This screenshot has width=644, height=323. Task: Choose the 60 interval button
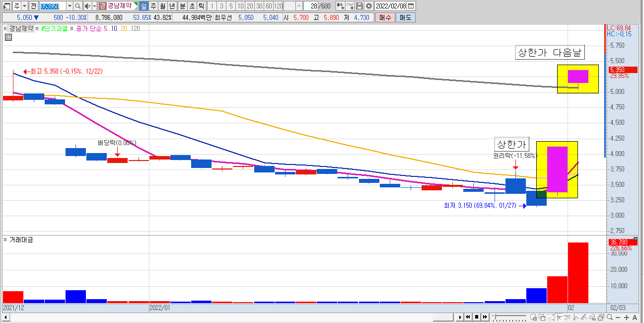[269, 6]
